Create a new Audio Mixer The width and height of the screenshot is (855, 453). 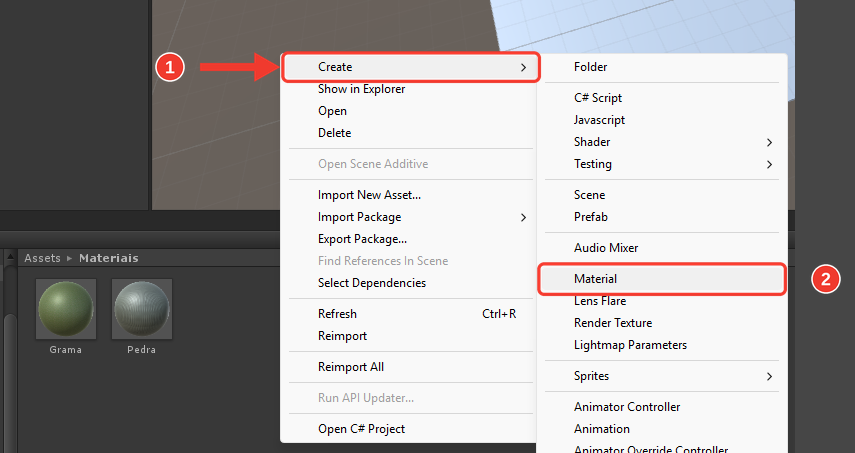662,247
